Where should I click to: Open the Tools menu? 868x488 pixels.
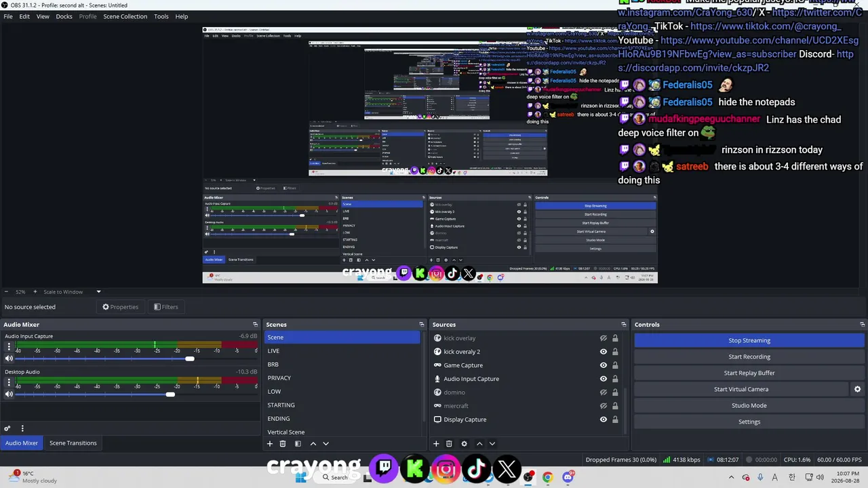tap(161, 16)
